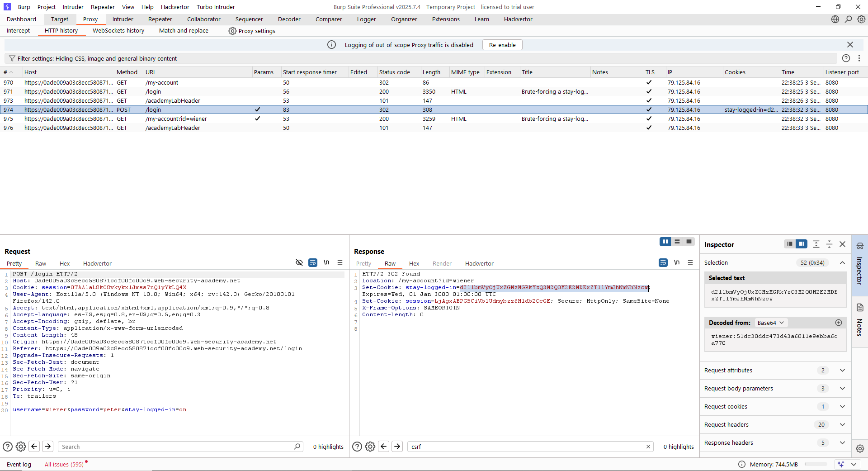Add decoding step in Inspector plus icon
The image size is (868, 471).
(x=838, y=323)
